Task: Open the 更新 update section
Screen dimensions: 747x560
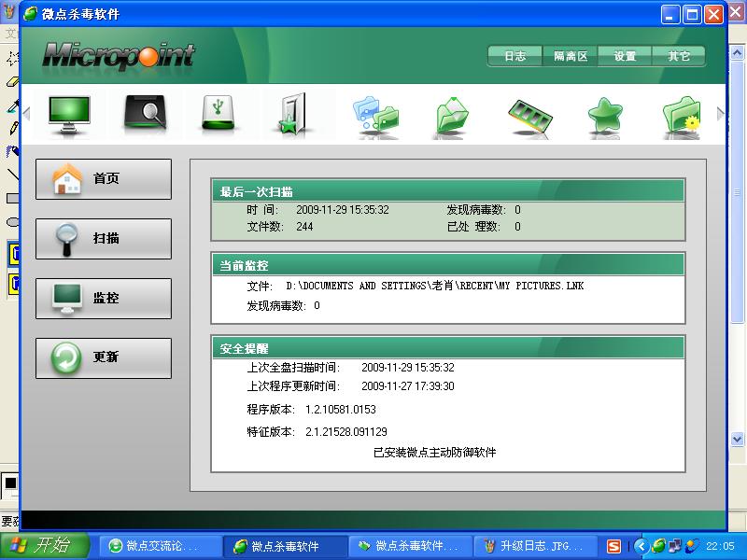Action: (x=104, y=358)
